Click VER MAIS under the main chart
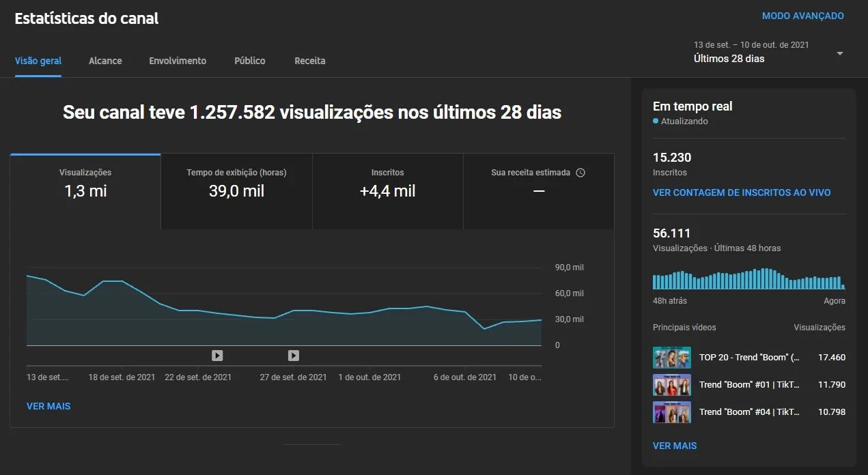Image resolution: width=868 pixels, height=475 pixels. [48, 406]
